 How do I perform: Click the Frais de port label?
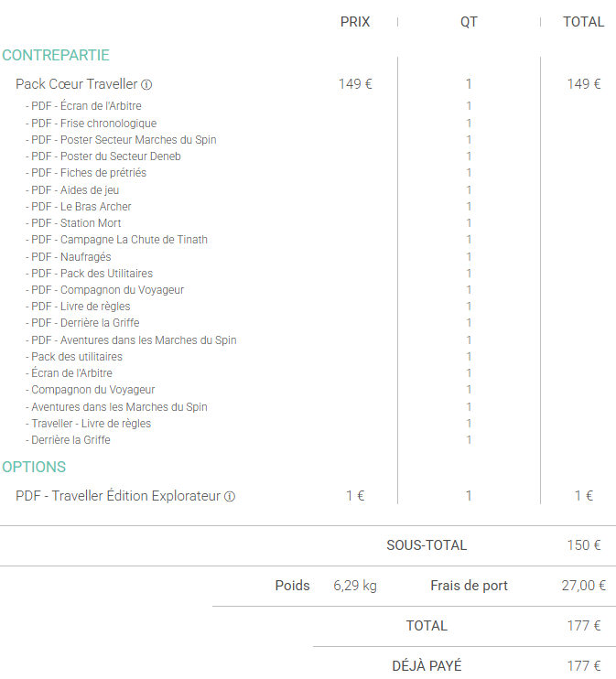point(469,586)
